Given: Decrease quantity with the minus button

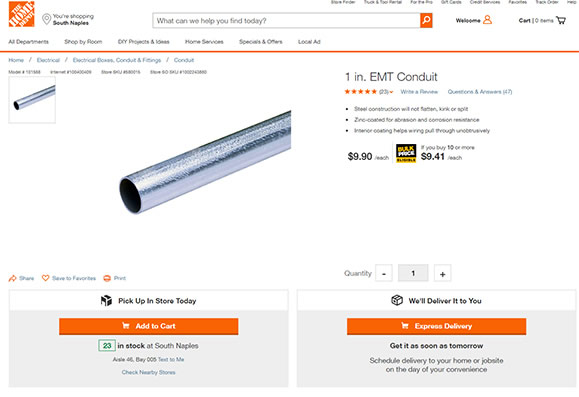Looking at the screenshot, I should [x=384, y=274].
